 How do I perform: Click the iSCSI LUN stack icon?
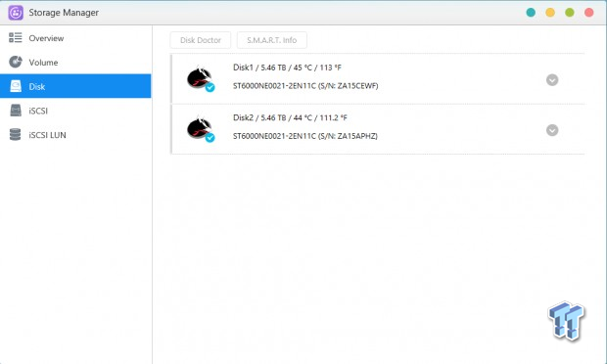tap(16, 135)
